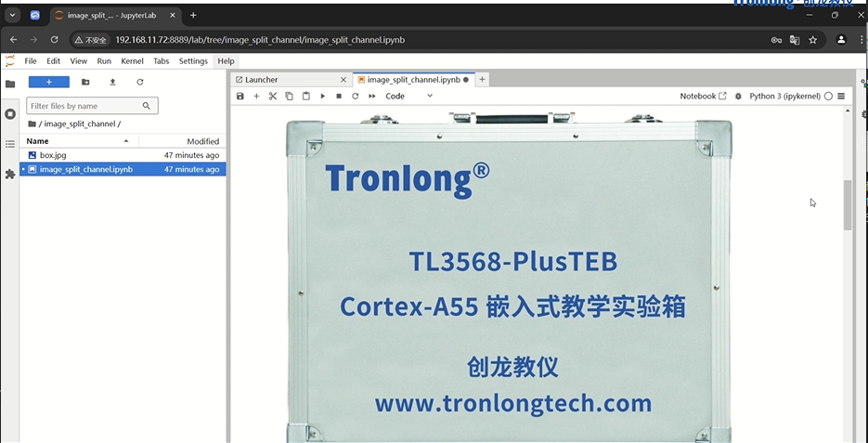Image resolution: width=868 pixels, height=443 pixels.
Task: Click the translate page icon
Action: coord(795,40)
